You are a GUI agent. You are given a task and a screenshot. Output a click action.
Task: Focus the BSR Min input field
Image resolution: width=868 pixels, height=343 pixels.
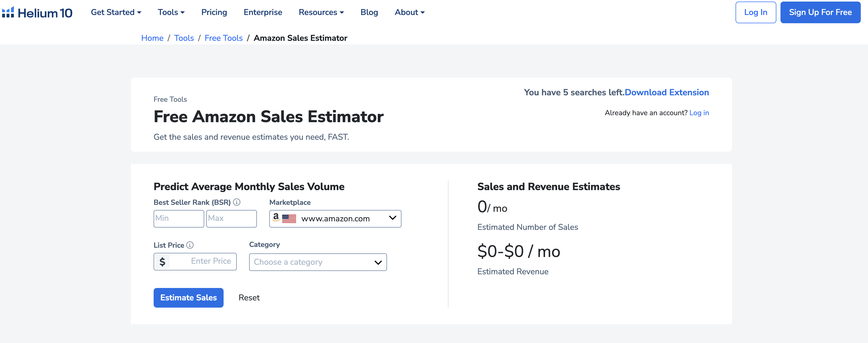tap(179, 219)
